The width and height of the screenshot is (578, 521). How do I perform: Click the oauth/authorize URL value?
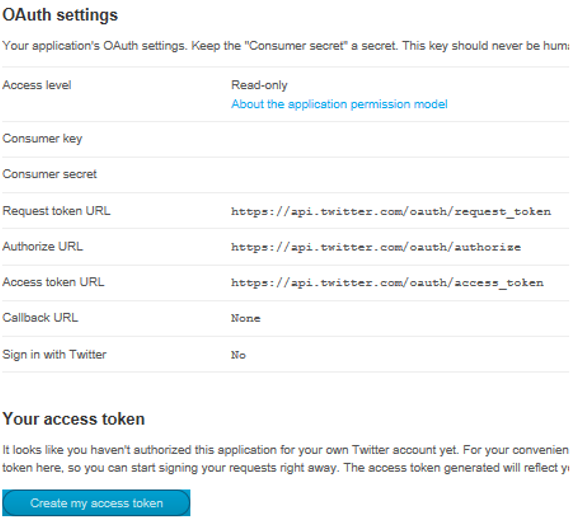[x=376, y=247]
